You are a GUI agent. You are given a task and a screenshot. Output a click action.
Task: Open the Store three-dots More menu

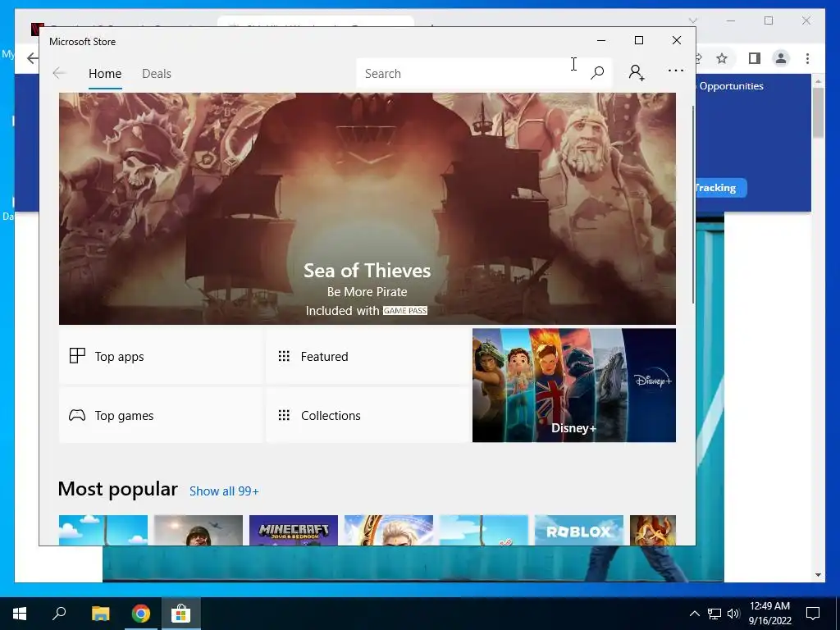pyautogui.click(x=676, y=71)
